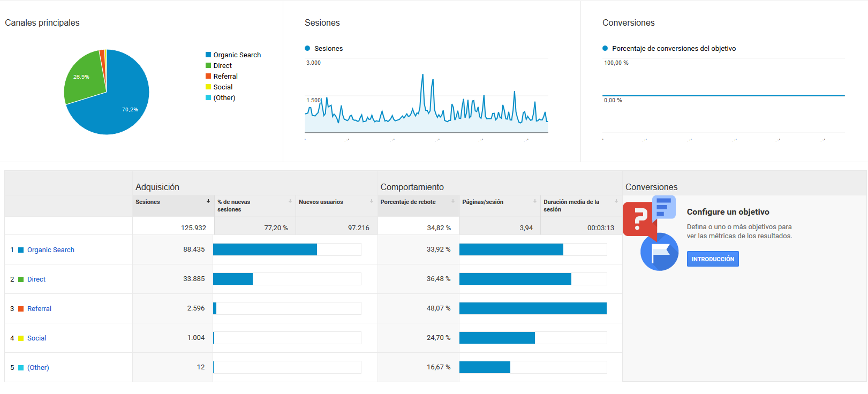
Task: Click the Referral bounce rate bar
Action: [x=533, y=308]
